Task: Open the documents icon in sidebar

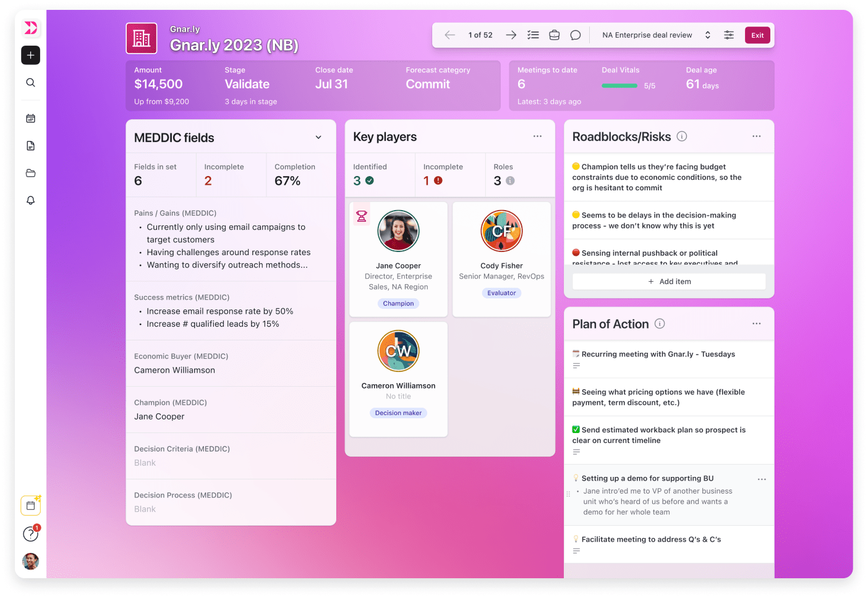Action: [x=30, y=146]
